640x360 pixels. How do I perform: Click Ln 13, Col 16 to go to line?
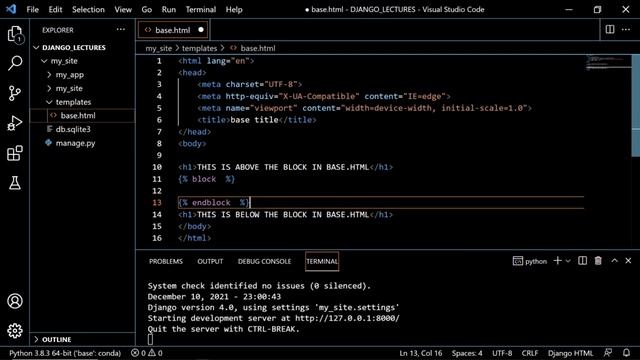pos(420,353)
